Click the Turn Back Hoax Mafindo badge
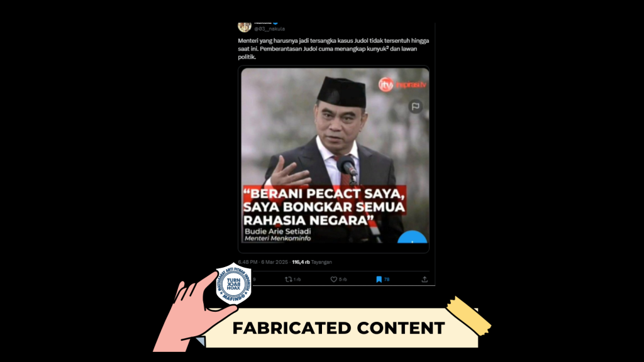 [234, 283]
